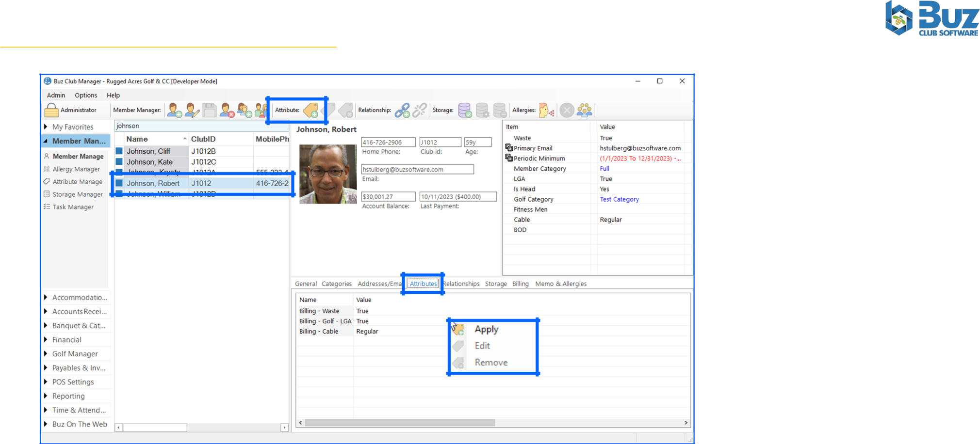Click the Full member category link
The width and height of the screenshot is (980, 444).
tap(604, 169)
